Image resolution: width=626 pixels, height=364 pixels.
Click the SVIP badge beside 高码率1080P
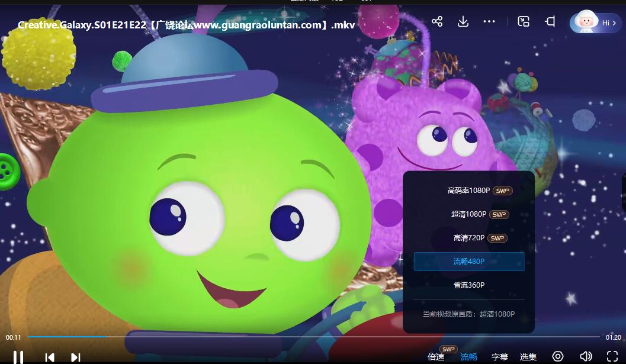pos(503,191)
